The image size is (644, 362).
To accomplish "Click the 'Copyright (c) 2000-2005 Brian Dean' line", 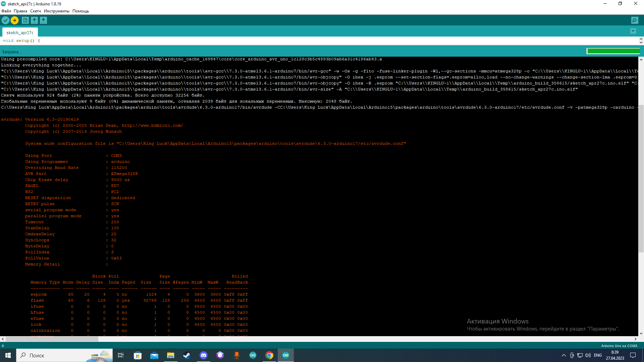I will pyautogui.click(x=104, y=125).
